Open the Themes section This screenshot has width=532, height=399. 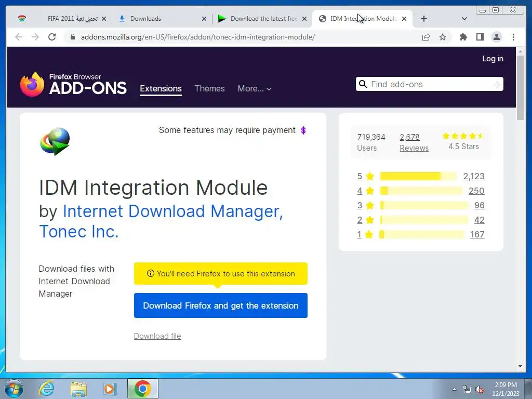point(210,88)
